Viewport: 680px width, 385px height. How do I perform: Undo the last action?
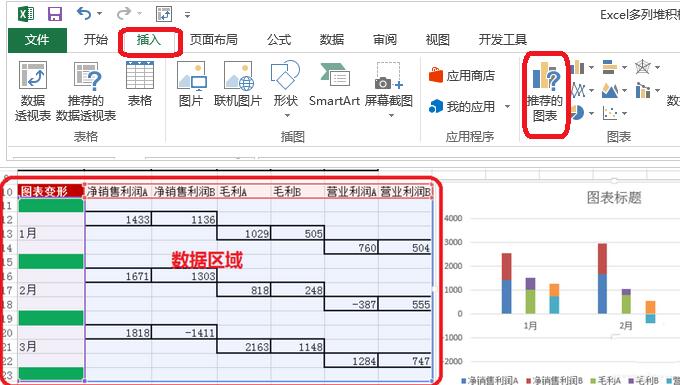coord(83,13)
